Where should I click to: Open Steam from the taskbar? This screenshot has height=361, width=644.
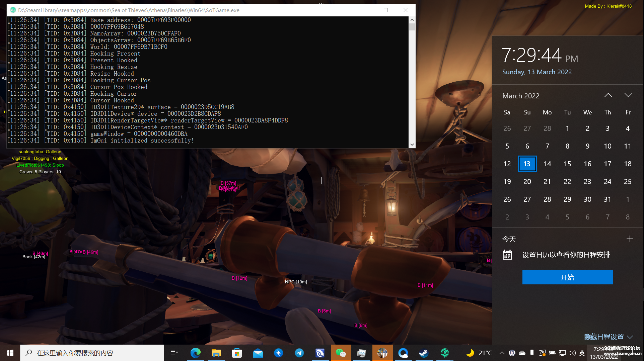[424, 353]
